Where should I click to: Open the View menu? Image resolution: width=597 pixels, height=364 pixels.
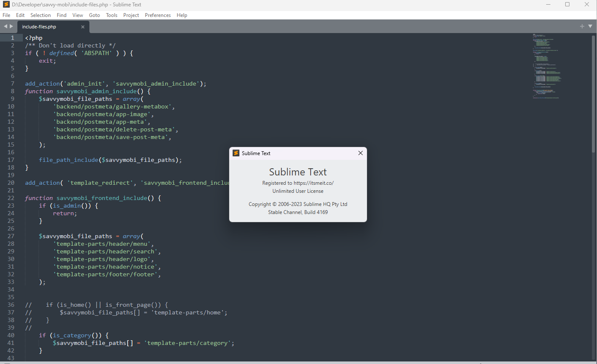[78, 15]
